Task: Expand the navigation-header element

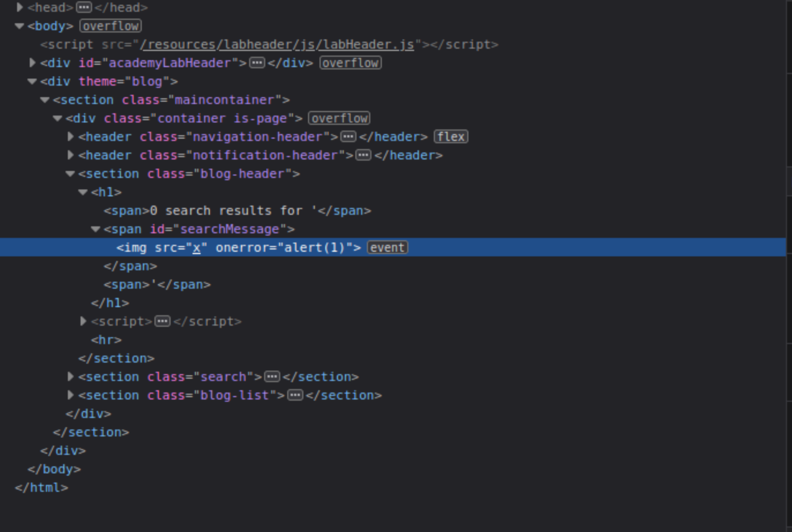Action: 70,137
